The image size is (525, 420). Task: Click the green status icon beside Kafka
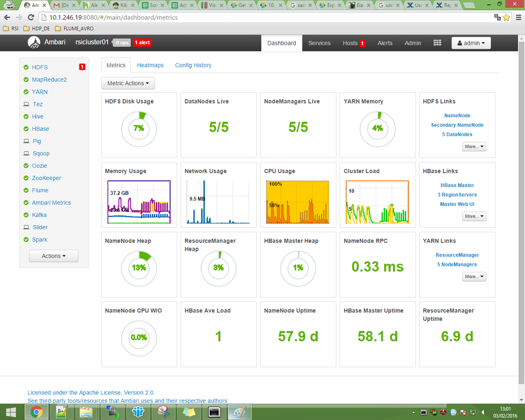pyautogui.click(x=26, y=215)
